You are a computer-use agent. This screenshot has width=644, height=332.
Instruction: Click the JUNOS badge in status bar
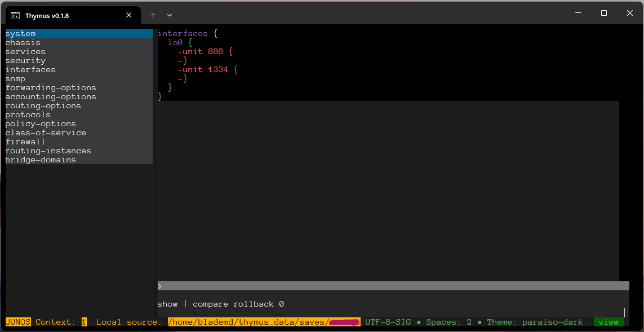(x=18, y=322)
